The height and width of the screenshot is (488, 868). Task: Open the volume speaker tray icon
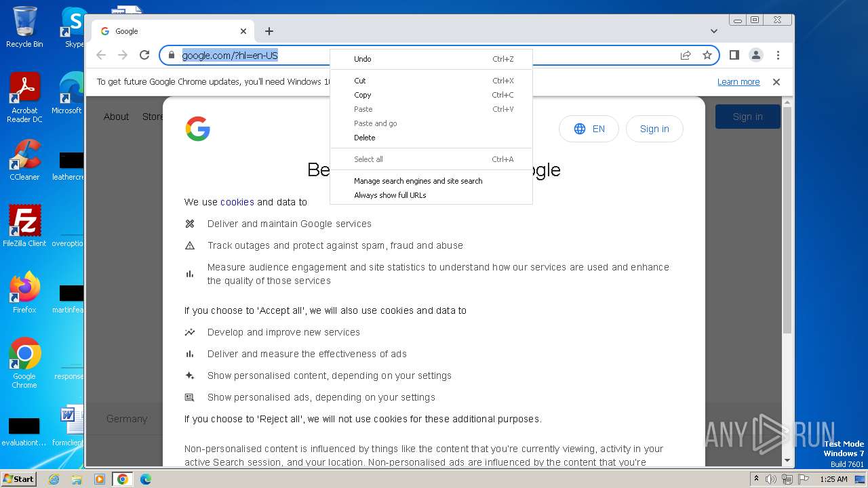(x=771, y=479)
